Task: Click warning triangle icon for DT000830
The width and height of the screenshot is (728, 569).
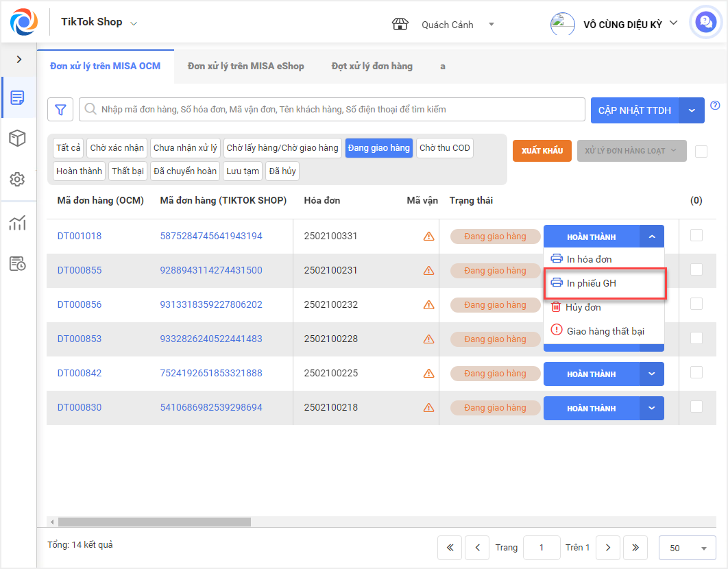Action: click(x=428, y=408)
